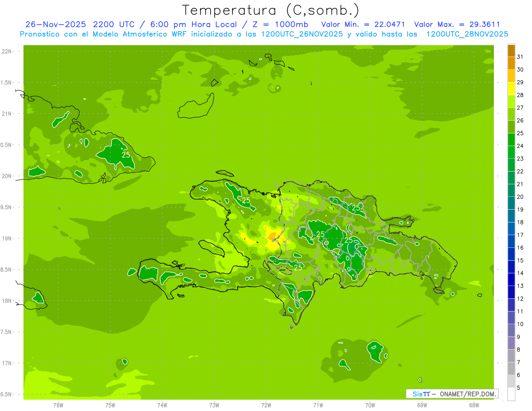The image size is (532, 411).
Task: Click the '18N' latitude label
Action: point(7,301)
